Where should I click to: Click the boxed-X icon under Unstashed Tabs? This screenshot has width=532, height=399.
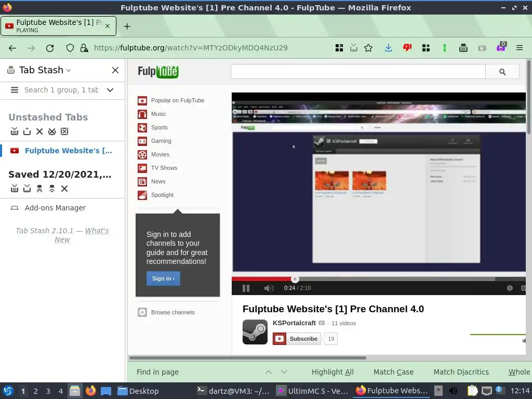click(x=64, y=131)
